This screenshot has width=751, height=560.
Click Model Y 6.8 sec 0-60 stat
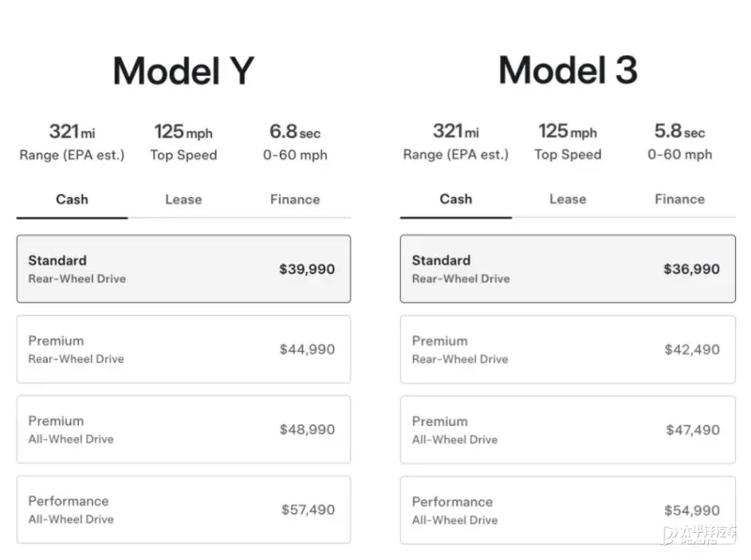coord(296,143)
